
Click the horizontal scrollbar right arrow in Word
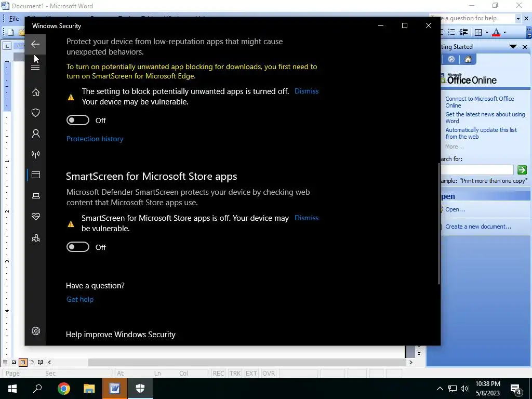pos(410,362)
